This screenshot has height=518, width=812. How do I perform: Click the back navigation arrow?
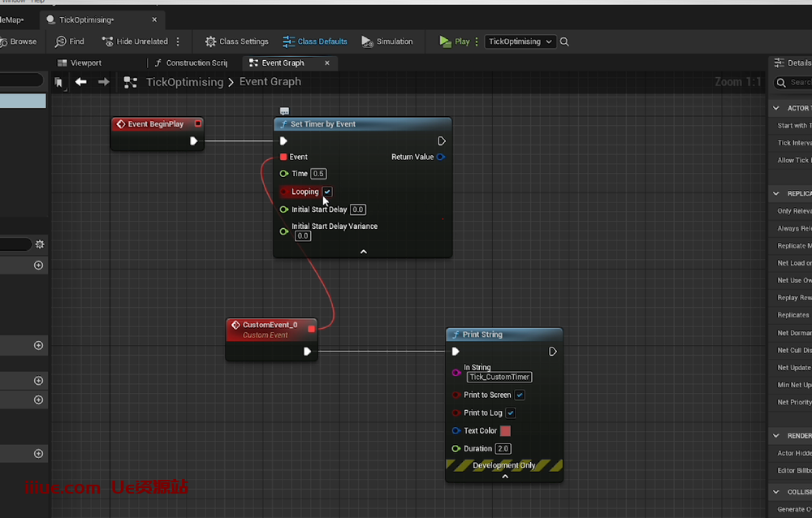[x=80, y=81]
